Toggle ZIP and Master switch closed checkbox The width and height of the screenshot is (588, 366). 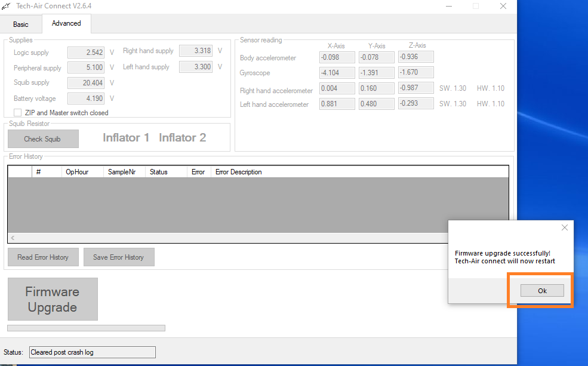(18, 112)
